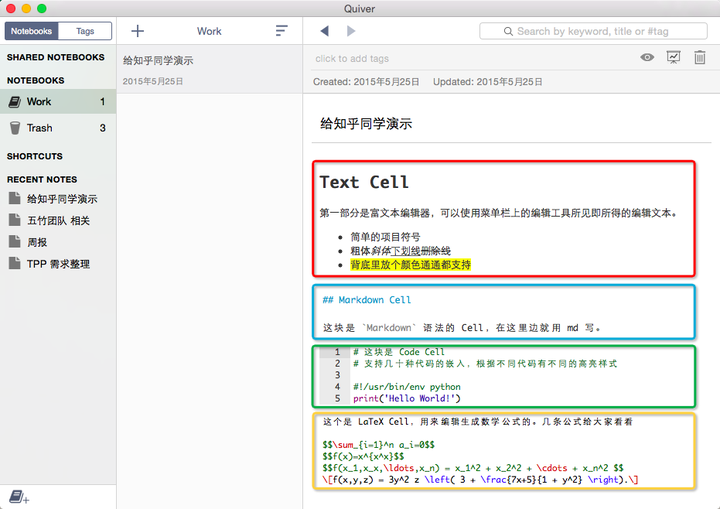Click the Work notebook book icon
Viewport: 720px width, 509px height.
15,102
